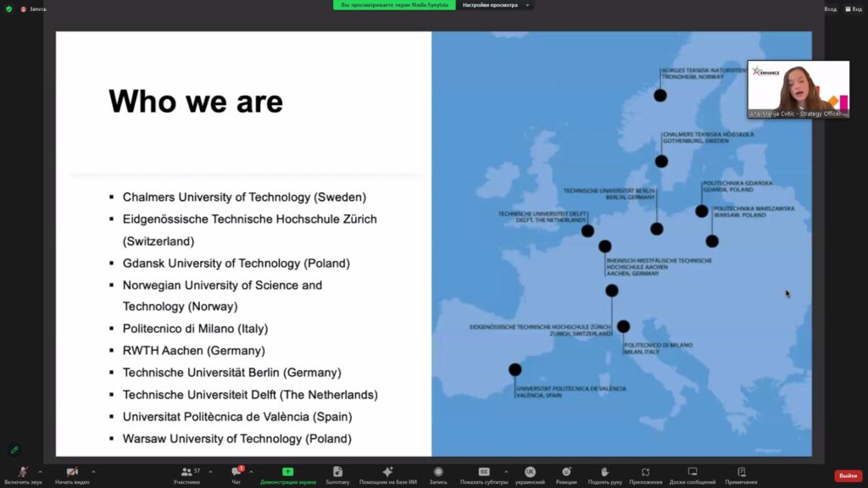Raise hand with Поднять руку
The width and height of the screenshot is (868, 488).
click(x=604, y=473)
